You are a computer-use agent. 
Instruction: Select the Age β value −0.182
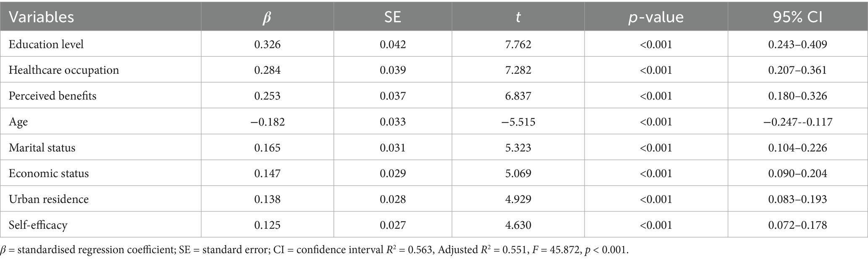click(x=267, y=122)
